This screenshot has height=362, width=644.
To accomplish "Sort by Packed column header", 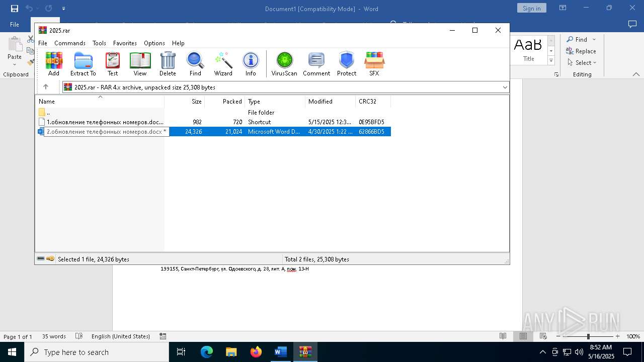I will (225, 101).
